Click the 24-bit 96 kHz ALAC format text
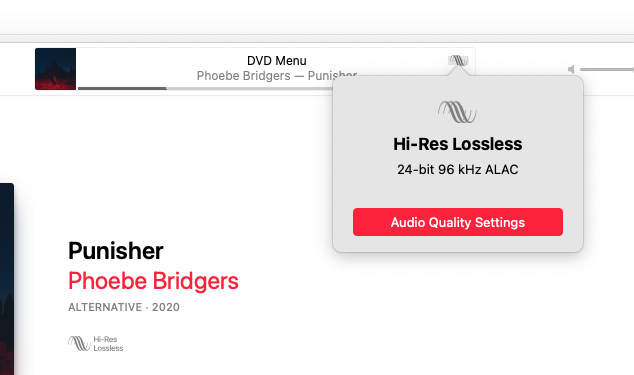Viewport: 634px width, 375px height. [458, 169]
